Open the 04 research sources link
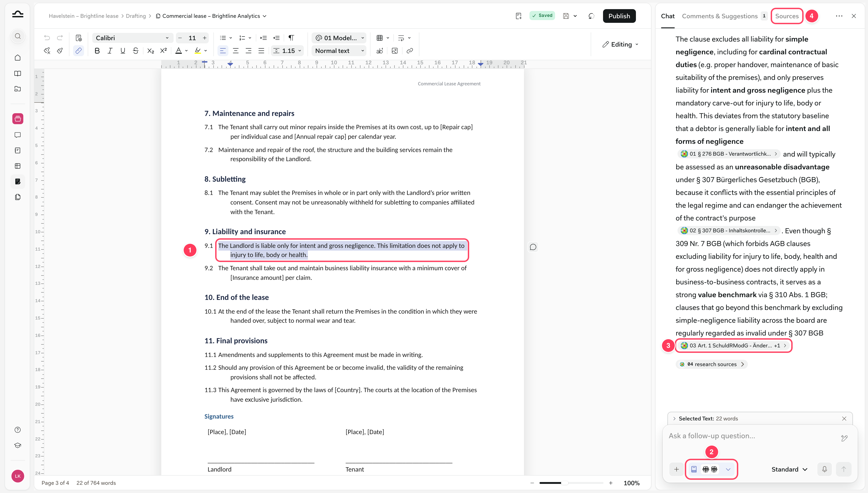Image resolution: width=868 pixels, height=493 pixels. (712, 364)
